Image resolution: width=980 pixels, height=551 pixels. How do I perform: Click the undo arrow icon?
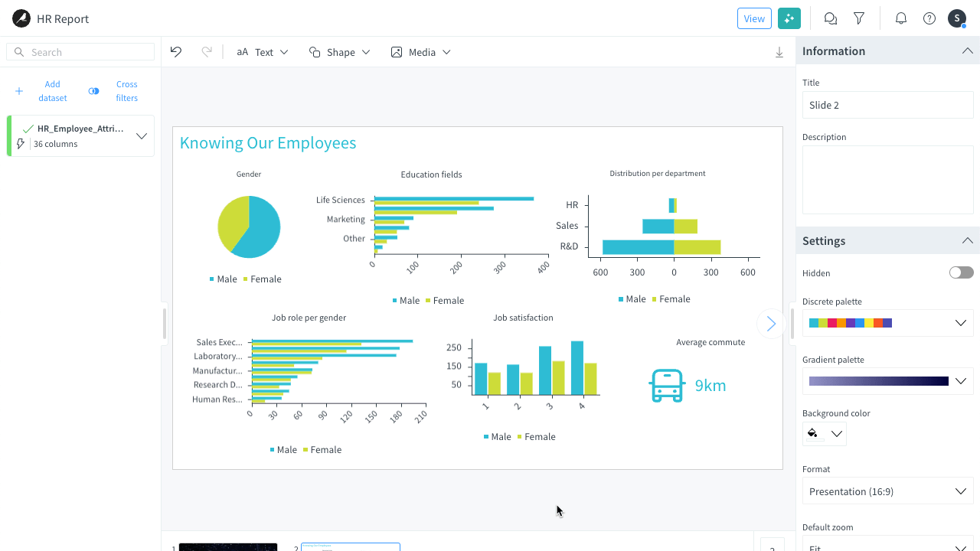click(176, 52)
